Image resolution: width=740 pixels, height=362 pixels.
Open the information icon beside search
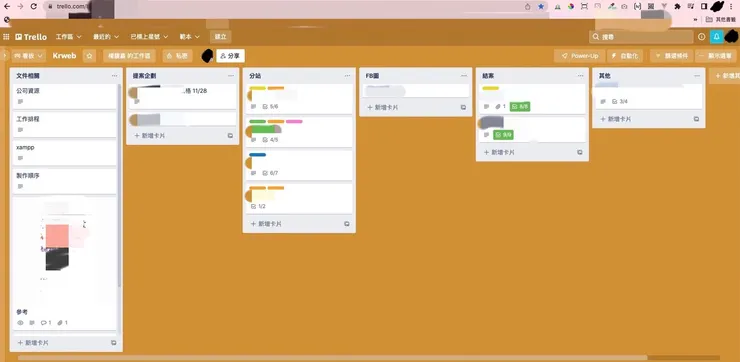pos(701,36)
